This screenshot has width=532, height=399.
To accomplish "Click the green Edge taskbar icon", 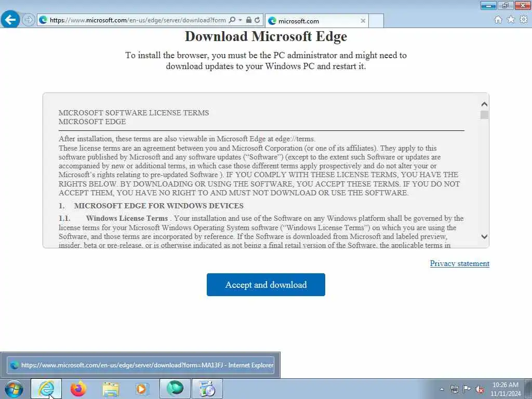I will 175,389.
